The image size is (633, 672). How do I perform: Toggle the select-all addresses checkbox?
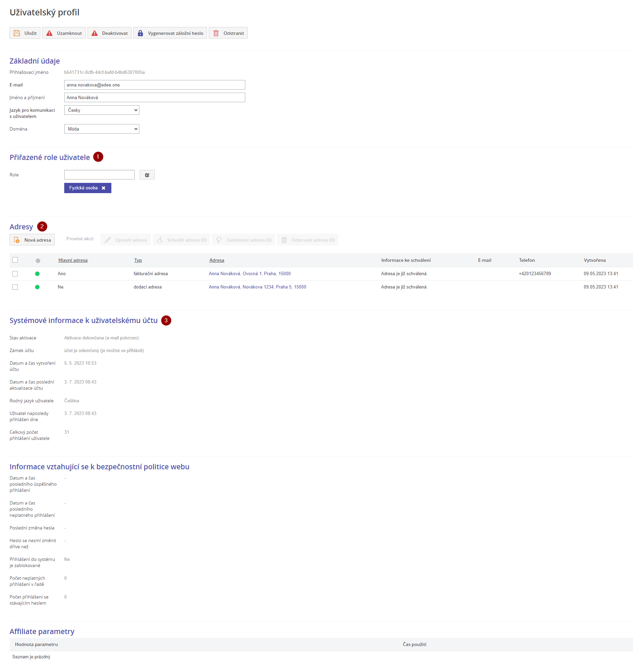[15, 260]
